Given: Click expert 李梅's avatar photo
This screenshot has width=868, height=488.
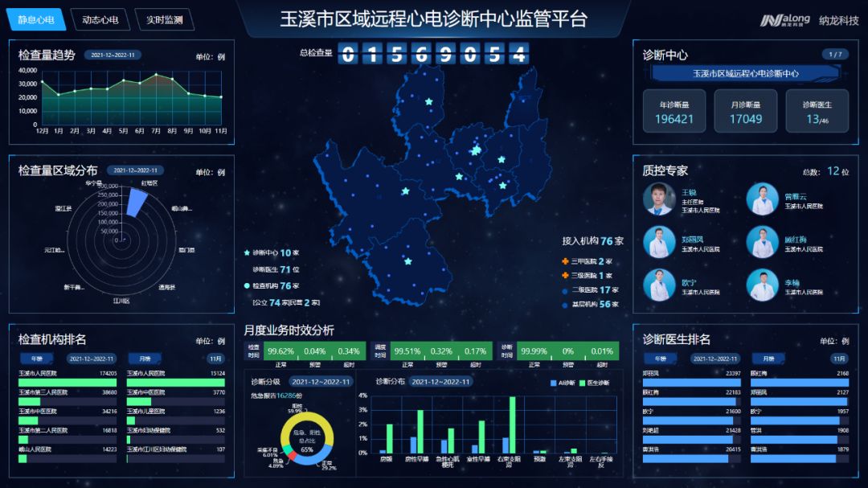Looking at the screenshot, I should [x=762, y=285].
